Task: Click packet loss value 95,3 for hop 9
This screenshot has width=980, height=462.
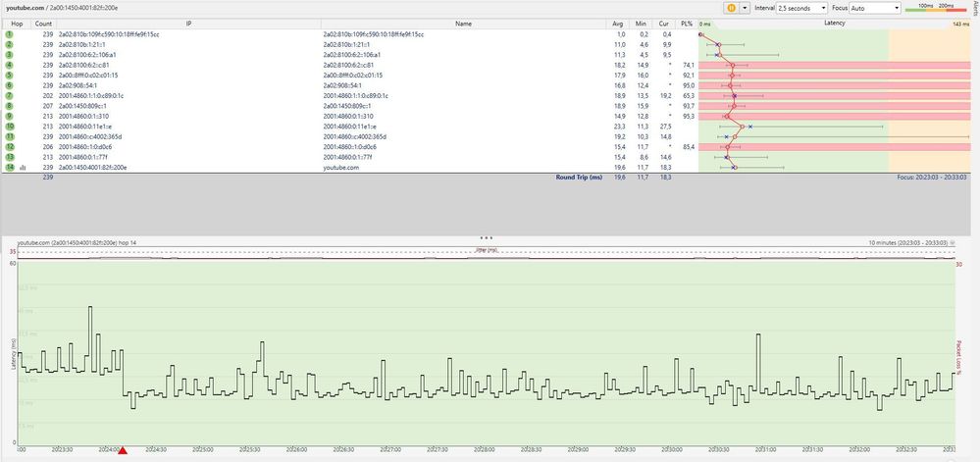Action: click(690, 116)
